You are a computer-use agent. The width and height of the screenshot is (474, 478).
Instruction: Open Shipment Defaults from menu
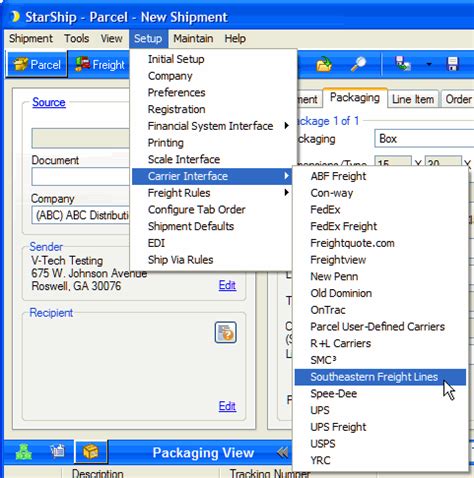point(212,226)
